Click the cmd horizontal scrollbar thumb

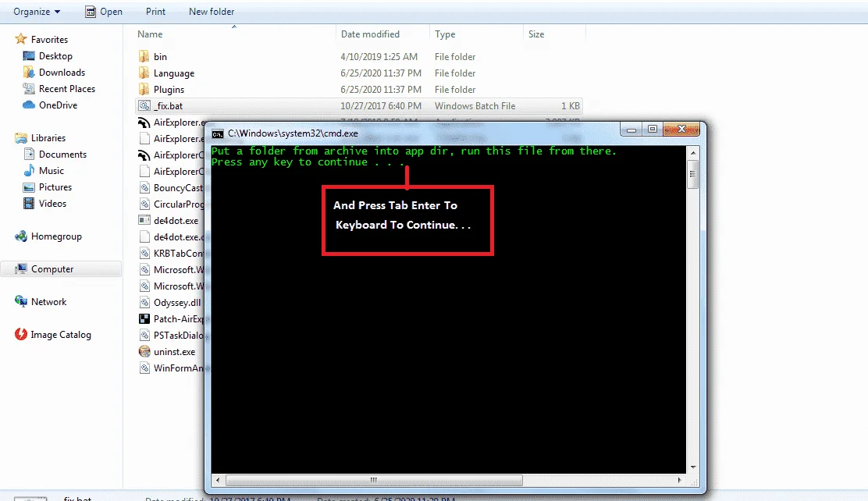pyautogui.click(x=374, y=480)
